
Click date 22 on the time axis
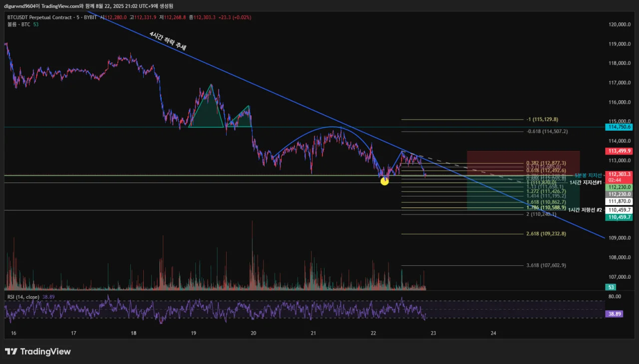(x=373, y=333)
